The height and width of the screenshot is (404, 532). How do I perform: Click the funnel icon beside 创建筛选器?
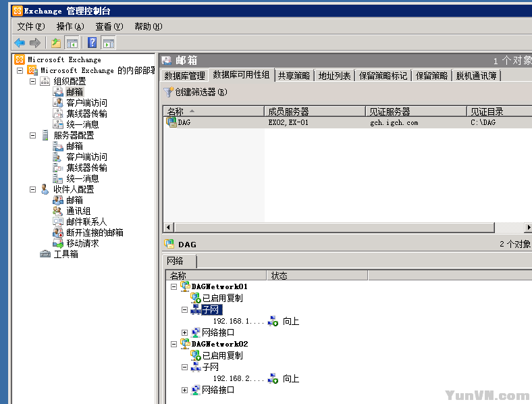click(x=168, y=92)
